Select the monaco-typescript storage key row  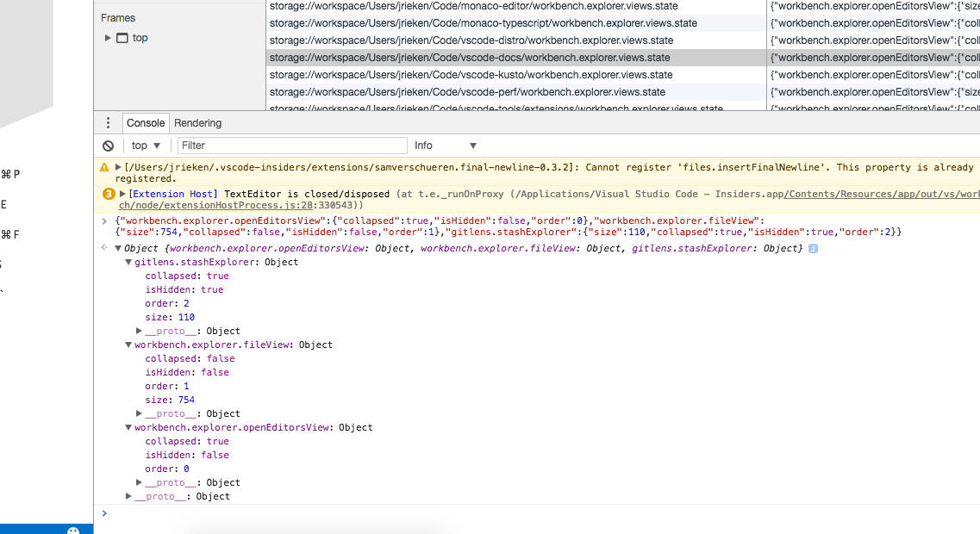(x=516, y=23)
